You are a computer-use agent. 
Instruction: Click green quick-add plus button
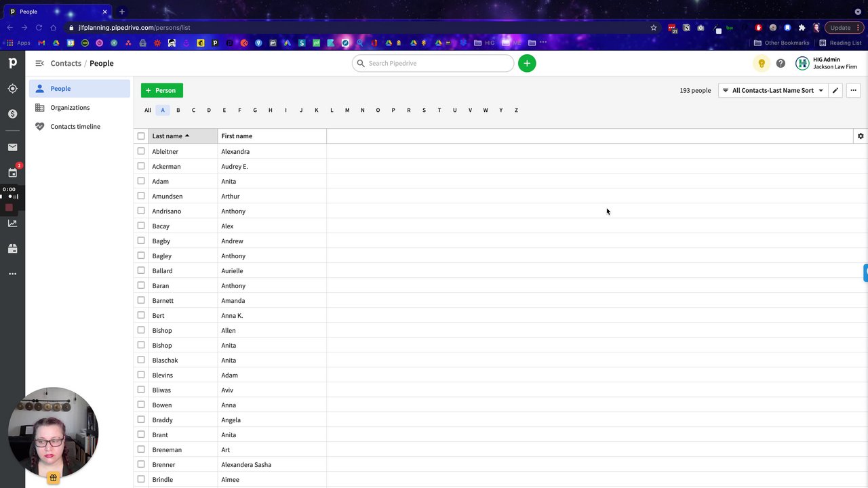coord(527,63)
